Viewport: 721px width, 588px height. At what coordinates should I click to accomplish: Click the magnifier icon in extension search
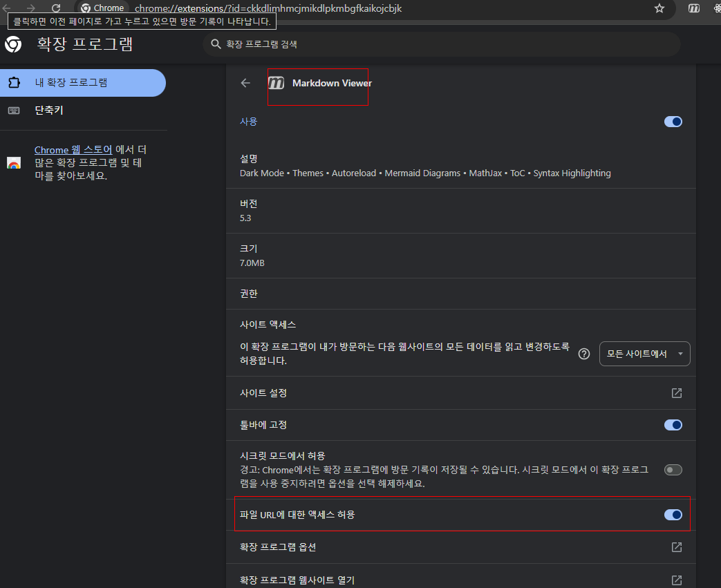click(x=216, y=44)
